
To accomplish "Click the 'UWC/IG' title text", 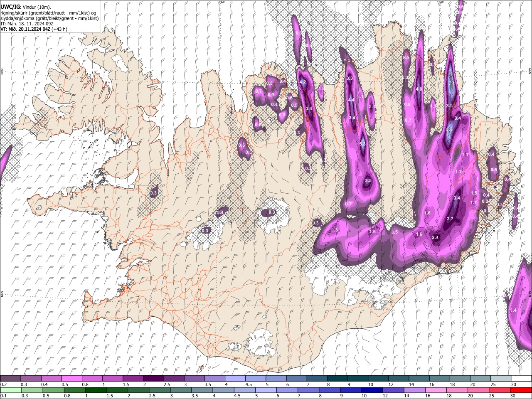I will 10,7.
